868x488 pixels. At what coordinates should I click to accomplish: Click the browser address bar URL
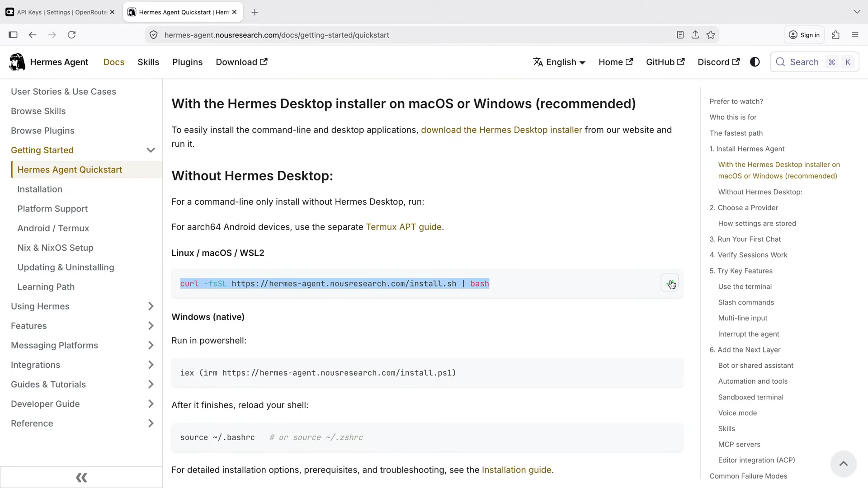point(277,35)
